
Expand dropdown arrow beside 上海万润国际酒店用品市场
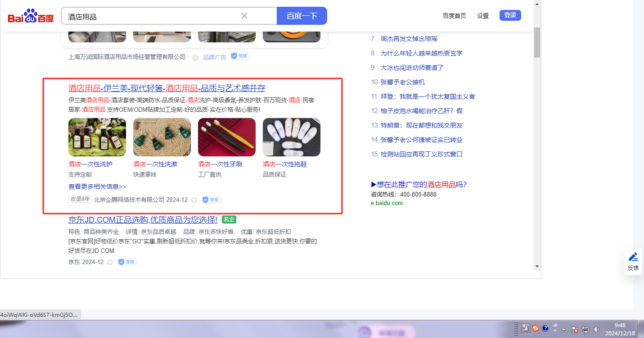[195, 58]
